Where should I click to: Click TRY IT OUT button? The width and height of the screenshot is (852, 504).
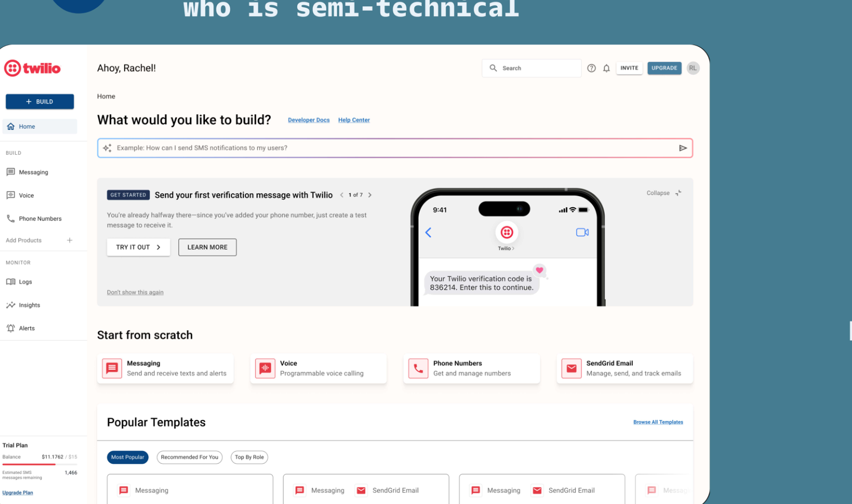(138, 247)
